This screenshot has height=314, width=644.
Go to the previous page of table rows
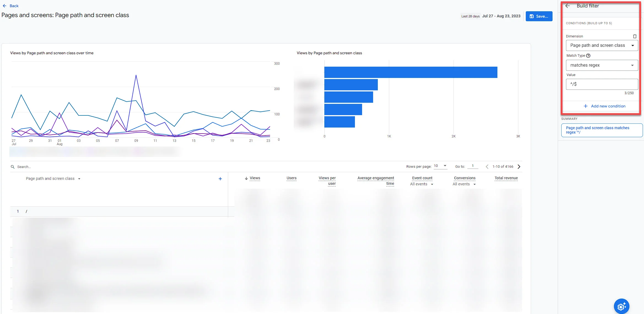tap(487, 167)
